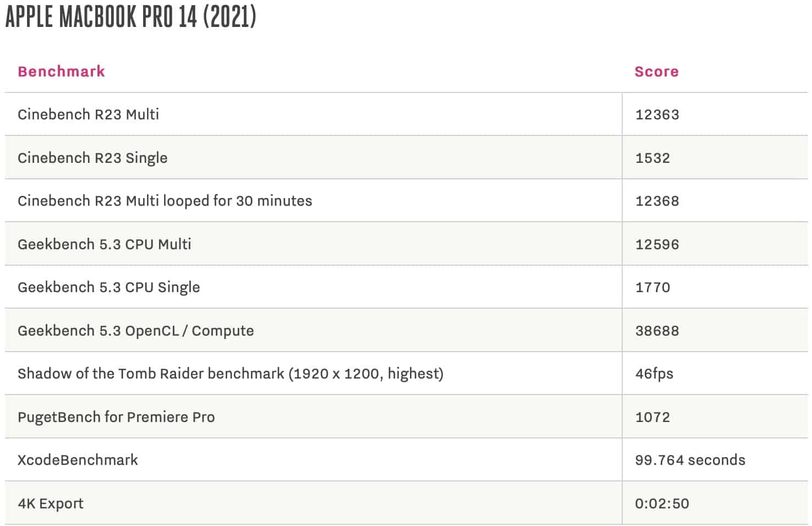Click the Score column header
This screenshot has height=526, width=812.
(x=656, y=72)
